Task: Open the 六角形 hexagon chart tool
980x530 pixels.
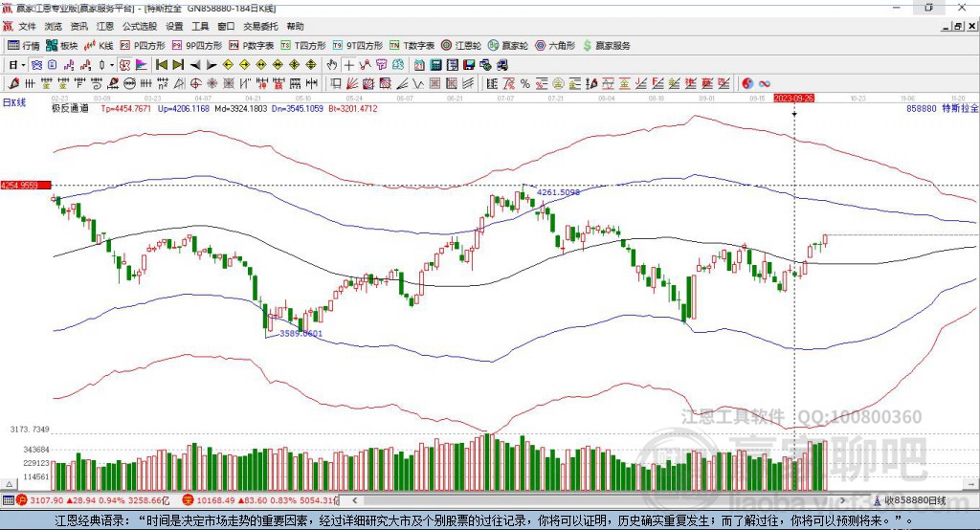Action: click(x=555, y=46)
